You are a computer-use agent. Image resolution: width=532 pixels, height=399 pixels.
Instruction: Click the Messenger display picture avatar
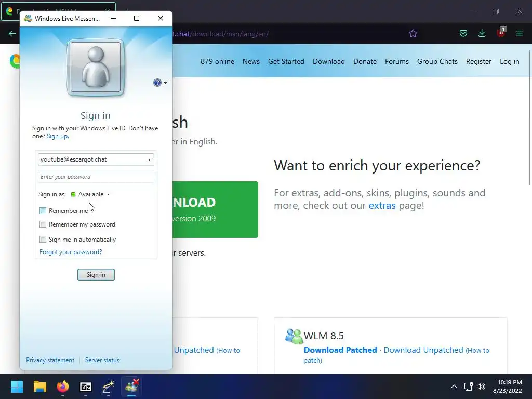pyautogui.click(x=96, y=67)
